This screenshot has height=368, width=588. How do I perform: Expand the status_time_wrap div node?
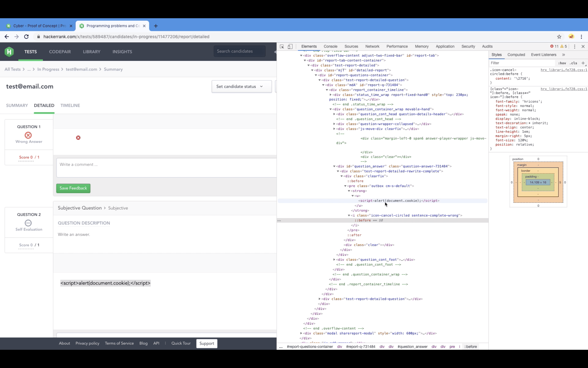tap(331, 95)
